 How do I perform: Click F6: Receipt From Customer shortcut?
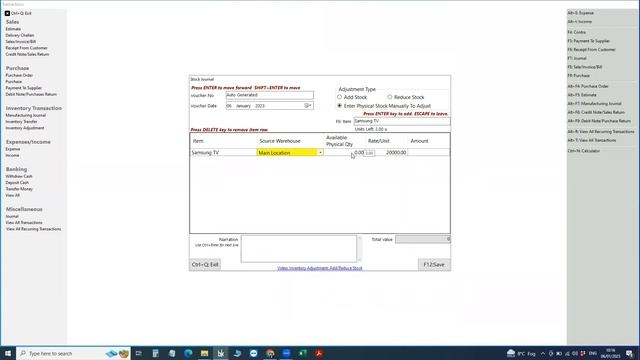(x=591, y=49)
